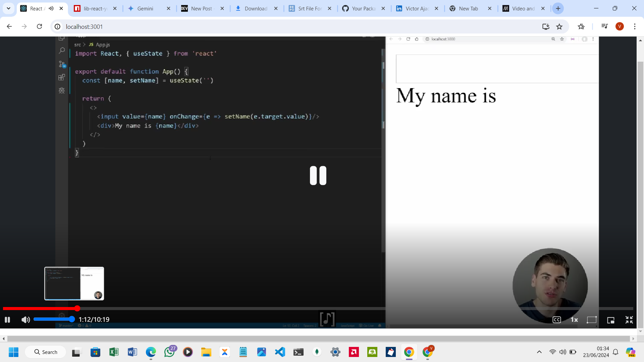Switch to the Gemini tab

[x=145, y=8]
